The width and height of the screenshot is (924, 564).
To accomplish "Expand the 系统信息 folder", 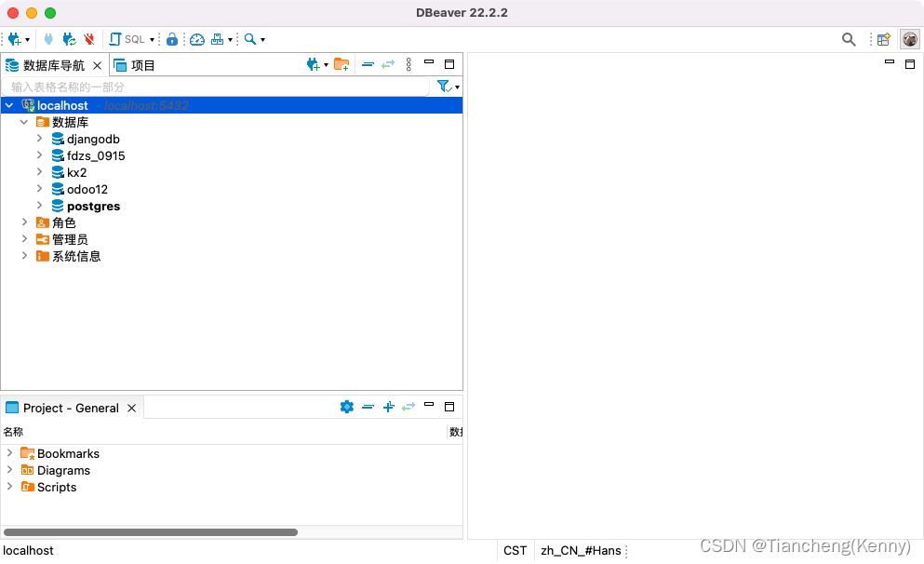I will [24, 255].
